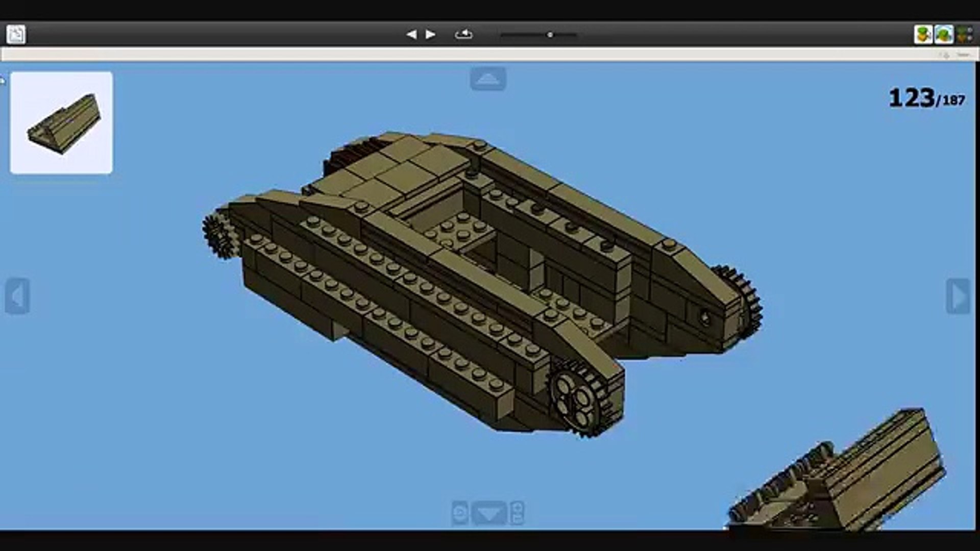Open the HTML building guide export icon
This screenshot has height=551, width=980.
[16, 34]
